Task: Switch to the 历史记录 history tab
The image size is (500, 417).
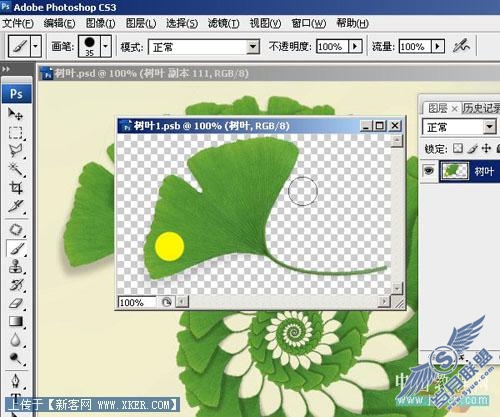Action: point(481,108)
